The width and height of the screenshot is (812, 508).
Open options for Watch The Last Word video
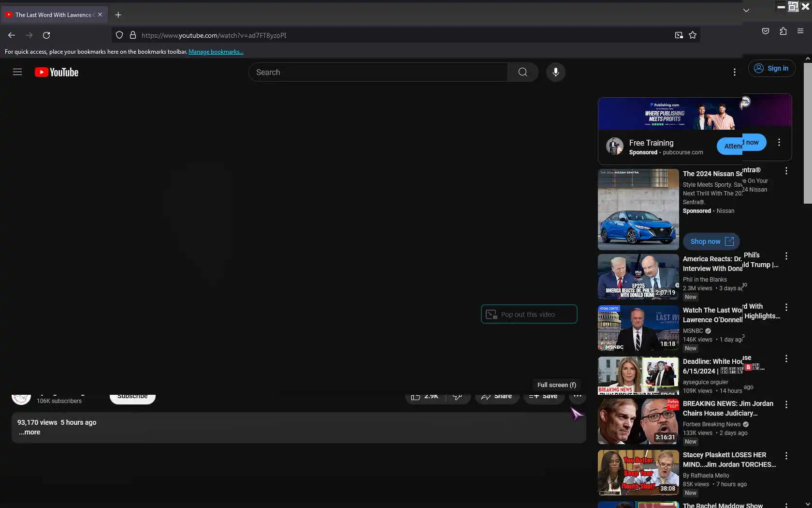click(x=786, y=307)
